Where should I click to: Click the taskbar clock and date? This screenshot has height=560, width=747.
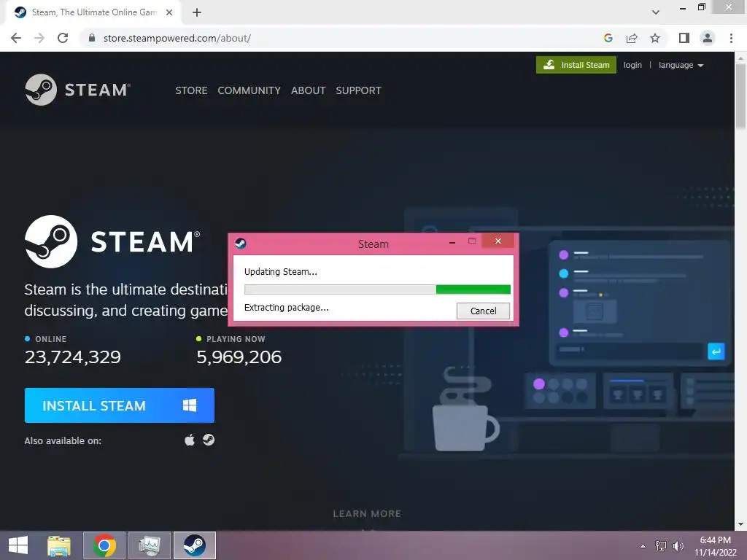[715, 546]
